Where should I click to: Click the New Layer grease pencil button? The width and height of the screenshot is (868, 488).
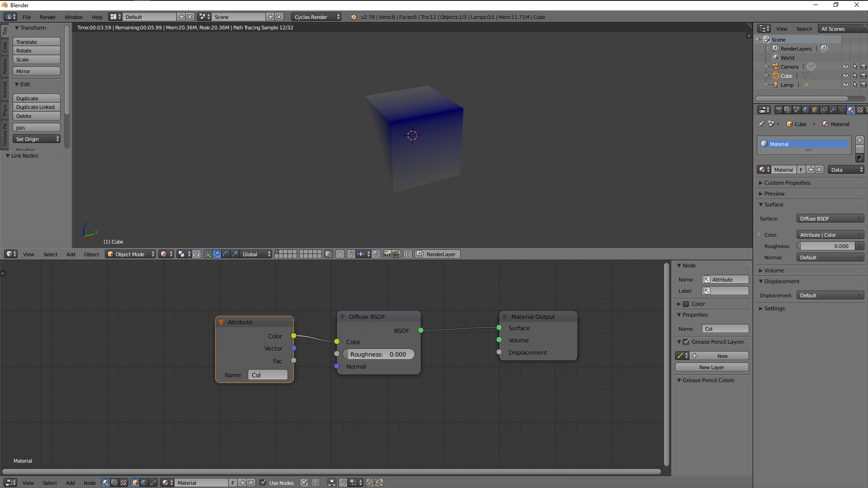coord(712,367)
